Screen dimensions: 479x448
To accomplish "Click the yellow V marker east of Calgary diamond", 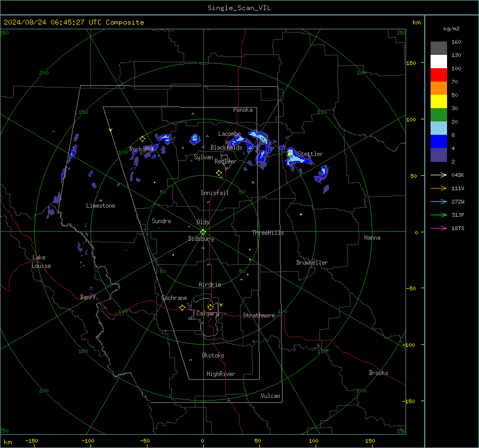I will 221,305.
